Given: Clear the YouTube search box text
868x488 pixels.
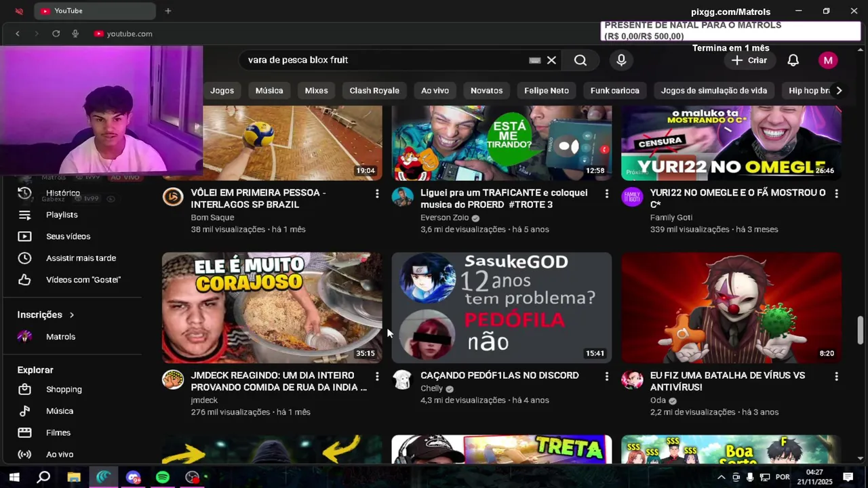Looking at the screenshot, I should tap(551, 60).
